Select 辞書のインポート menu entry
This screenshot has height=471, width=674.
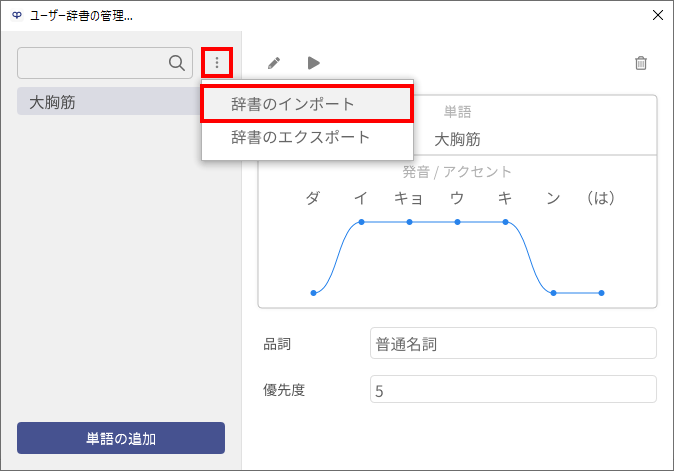(x=307, y=104)
